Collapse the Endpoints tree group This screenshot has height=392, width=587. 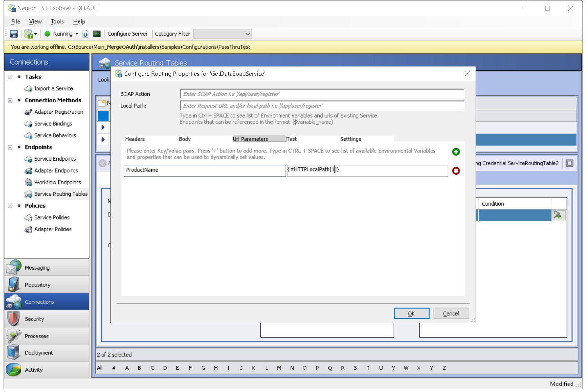[10, 147]
